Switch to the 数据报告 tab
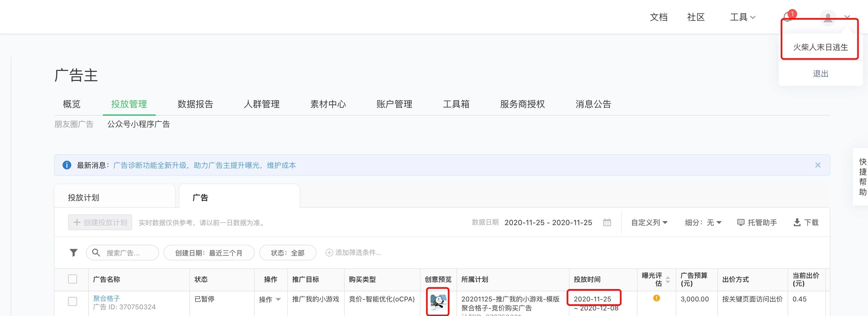The width and height of the screenshot is (868, 316). [x=195, y=104]
